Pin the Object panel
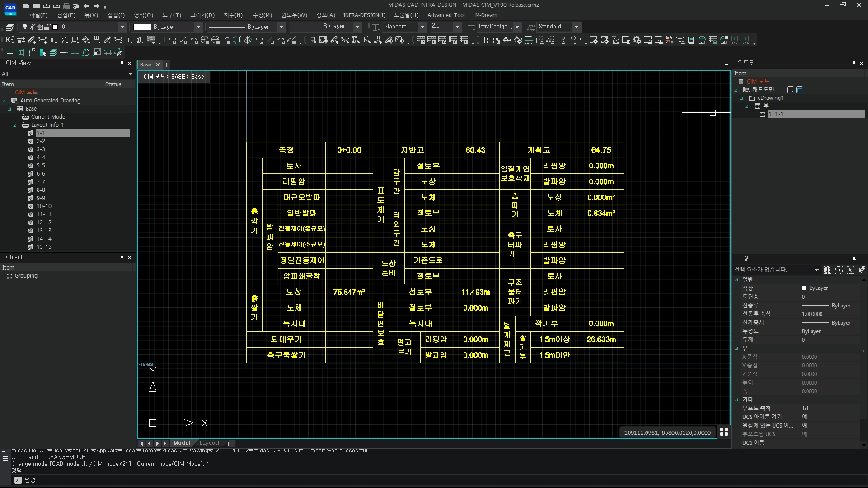 pyautogui.click(x=122, y=257)
